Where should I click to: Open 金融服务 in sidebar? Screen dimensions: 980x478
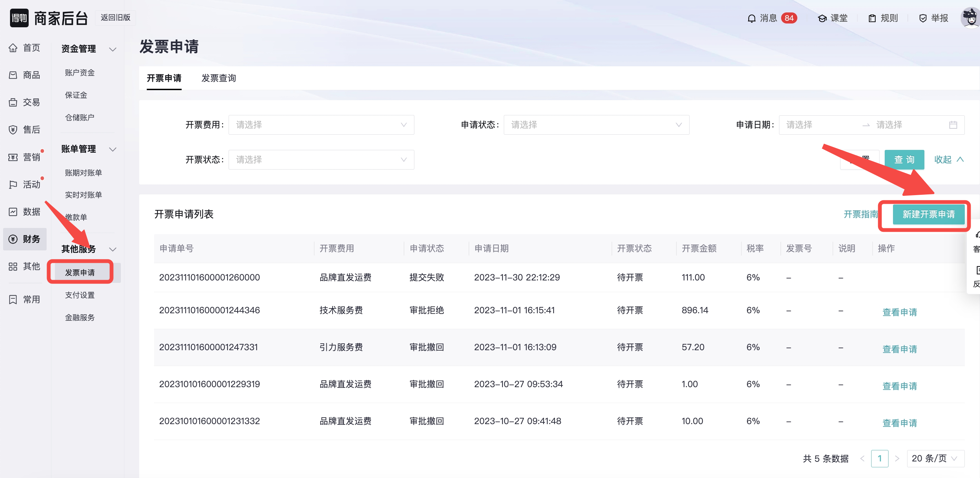point(79,317)
